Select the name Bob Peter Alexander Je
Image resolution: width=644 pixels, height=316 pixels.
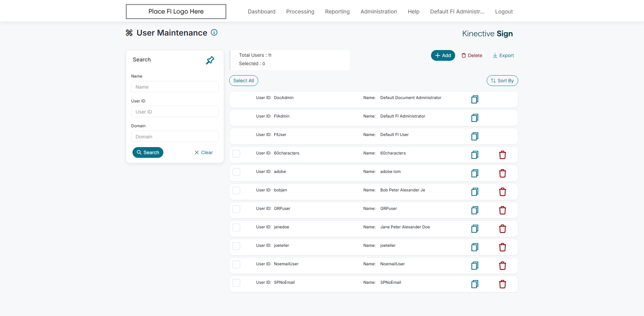click(402, 190)
